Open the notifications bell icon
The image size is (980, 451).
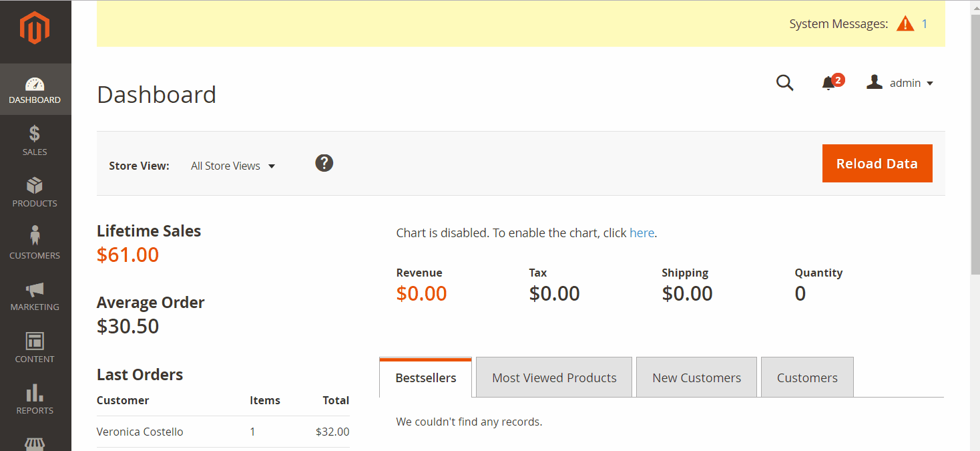(x=828, y=83)
